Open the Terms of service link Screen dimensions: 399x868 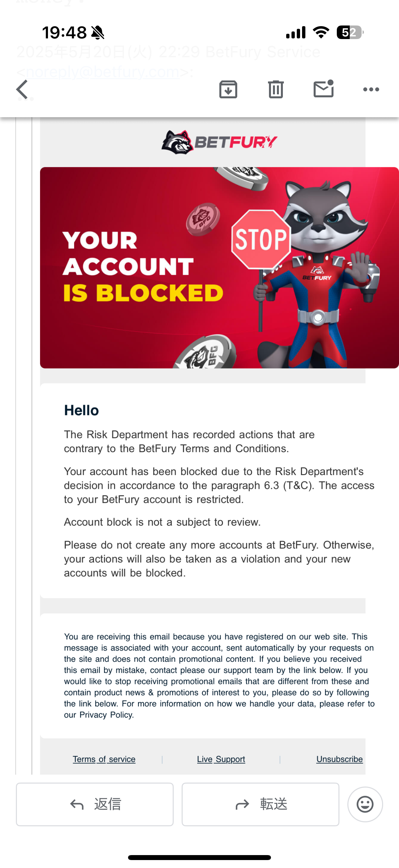coord(104,759)
